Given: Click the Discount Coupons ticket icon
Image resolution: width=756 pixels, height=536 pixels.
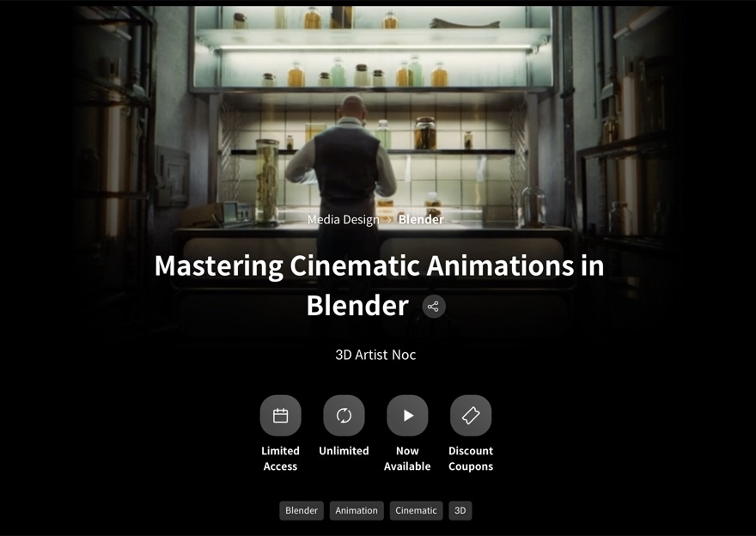Looking at the screenshot, I should point(471,416).
